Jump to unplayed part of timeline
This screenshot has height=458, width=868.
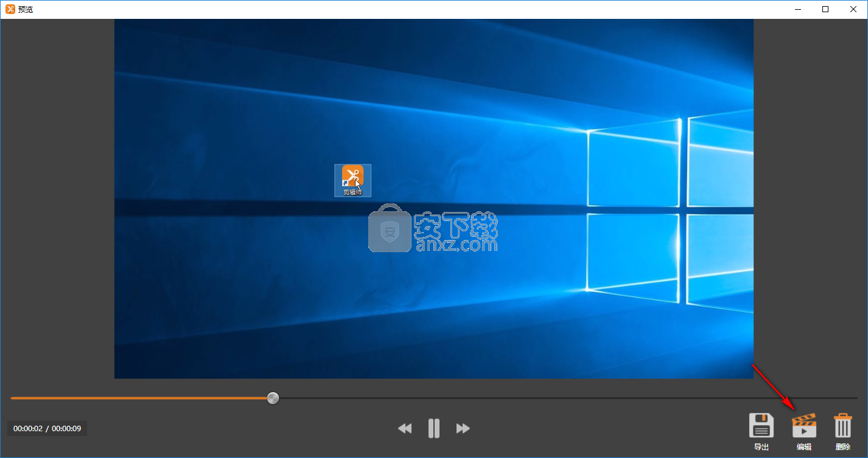pos(568,398)
